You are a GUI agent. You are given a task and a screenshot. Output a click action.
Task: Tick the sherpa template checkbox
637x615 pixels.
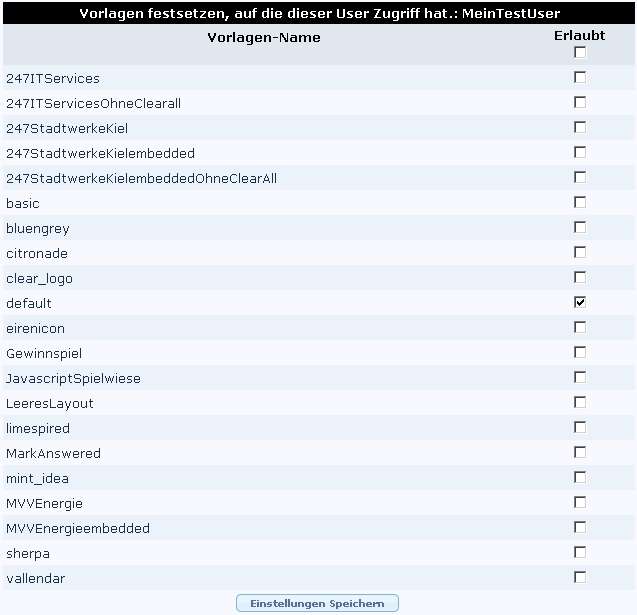pos(580,552)
